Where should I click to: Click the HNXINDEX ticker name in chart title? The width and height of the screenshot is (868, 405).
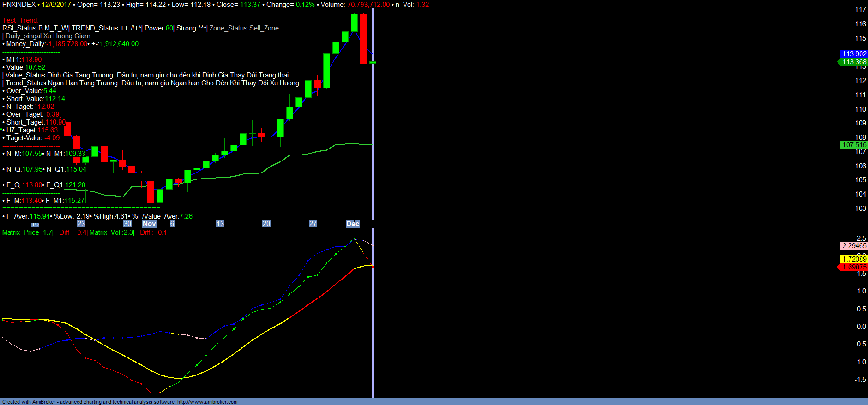(x=19, y=5)
